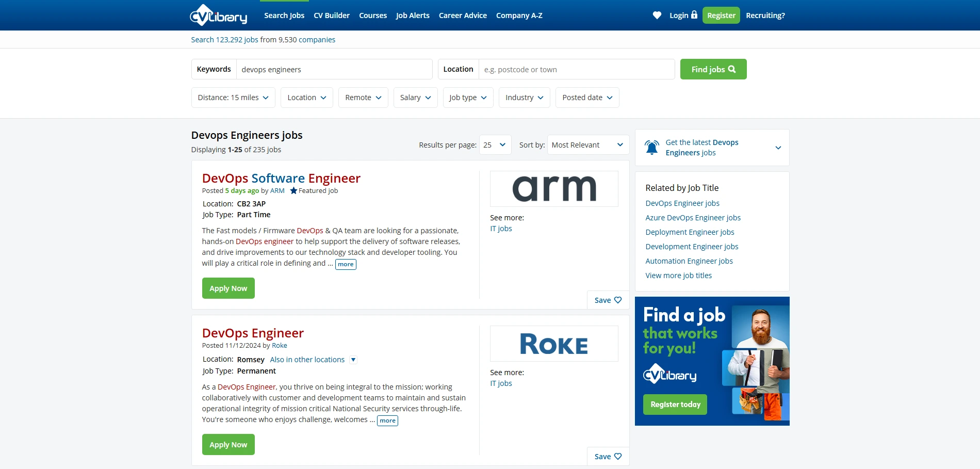The width and height of the screenshot is (980, 469).
Task: Expand more text in ARM job description
Action: (346, 264)
